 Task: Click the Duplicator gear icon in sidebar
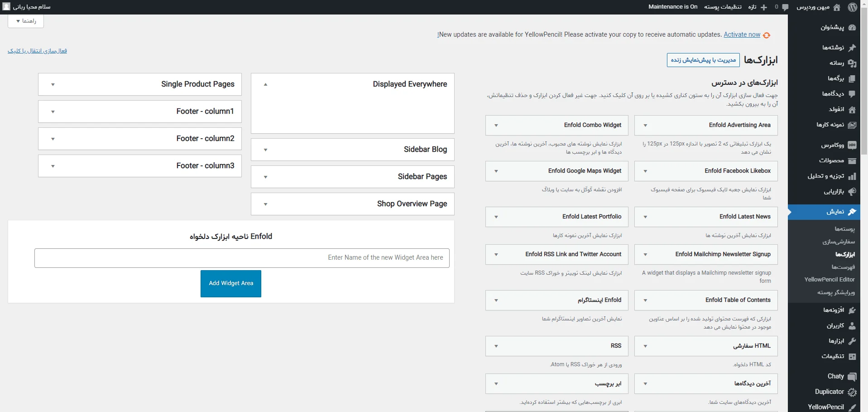click(x=852, y=392)
